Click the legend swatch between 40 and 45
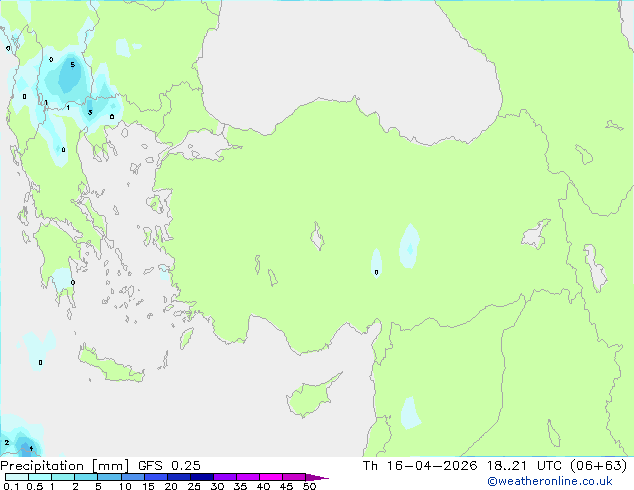 [271, 477]
